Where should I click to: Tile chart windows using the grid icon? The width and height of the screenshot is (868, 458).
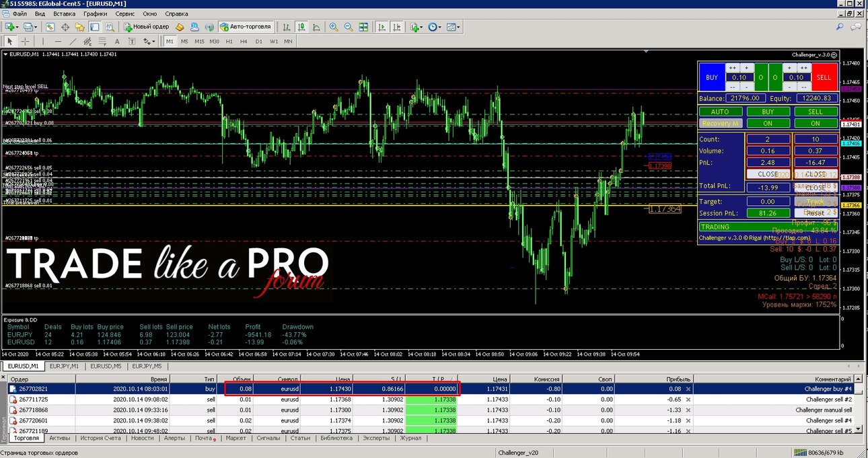tap(364, 27)
